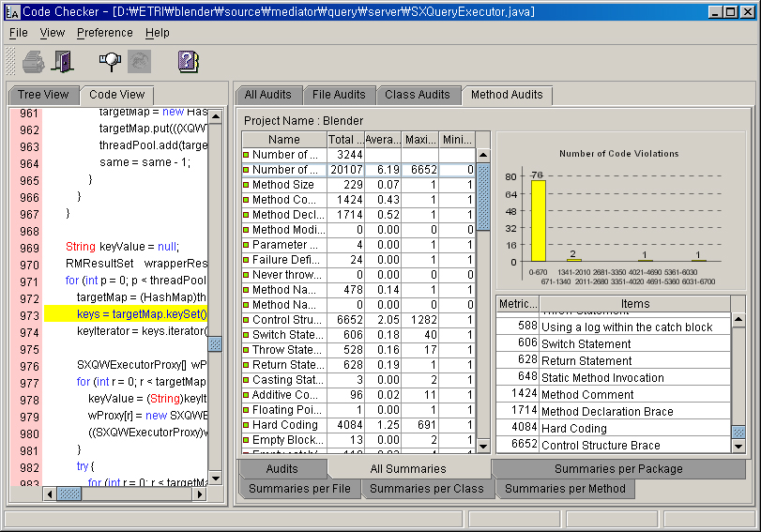761x532 pixels.
Task: Open the help book icon
Action: pos(189,62)
